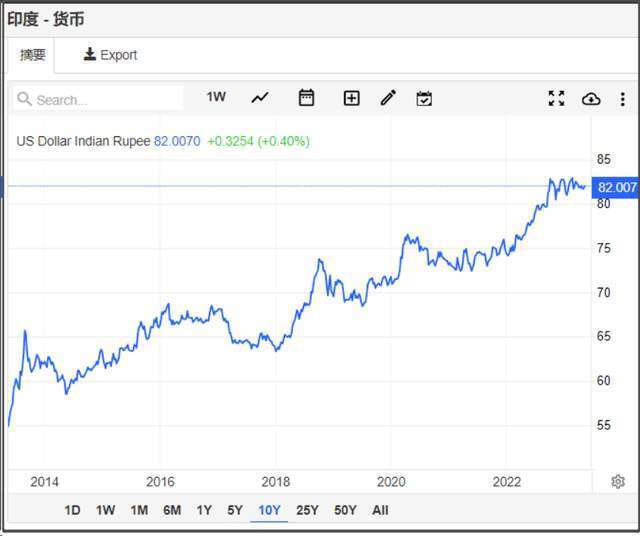Focus the Search input field
This screenshot has height=536, width=640.
pos(98,99)
